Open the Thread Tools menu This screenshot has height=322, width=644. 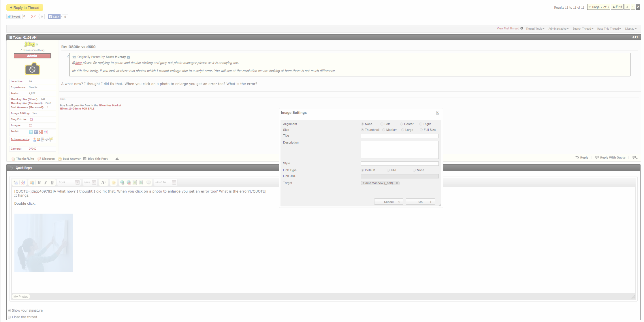tap(535, 29)
